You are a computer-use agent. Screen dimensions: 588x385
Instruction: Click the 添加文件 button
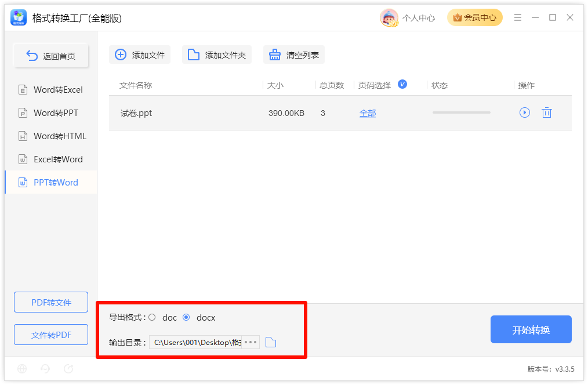(x=140, y=55)
